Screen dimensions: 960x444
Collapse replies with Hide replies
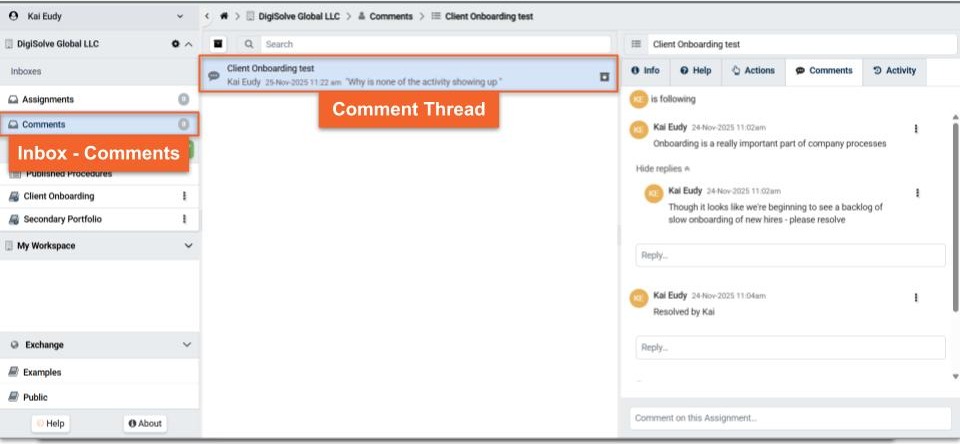click(x=663, y=168)
